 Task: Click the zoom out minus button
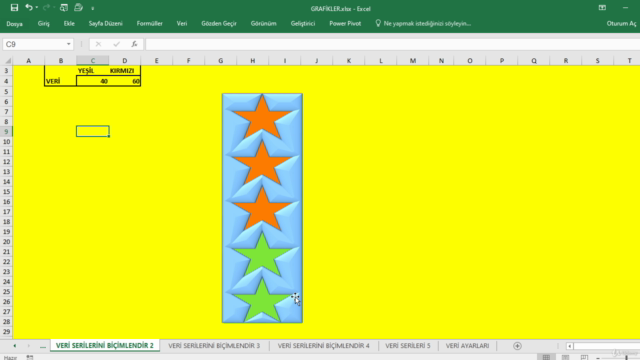pos(598,358)
